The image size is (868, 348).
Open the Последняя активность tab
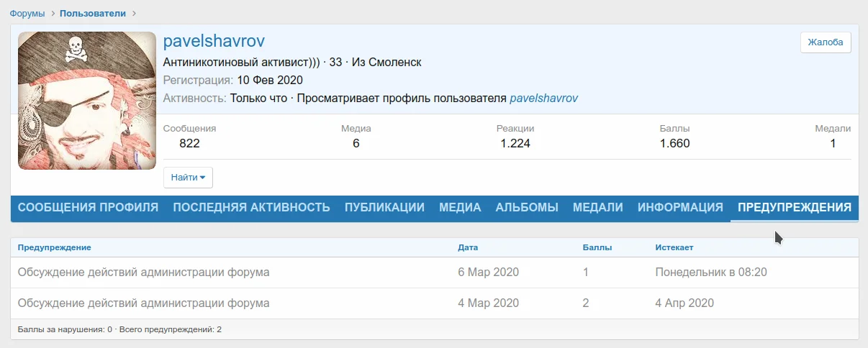pyautogui.click(x=251, y=207)
